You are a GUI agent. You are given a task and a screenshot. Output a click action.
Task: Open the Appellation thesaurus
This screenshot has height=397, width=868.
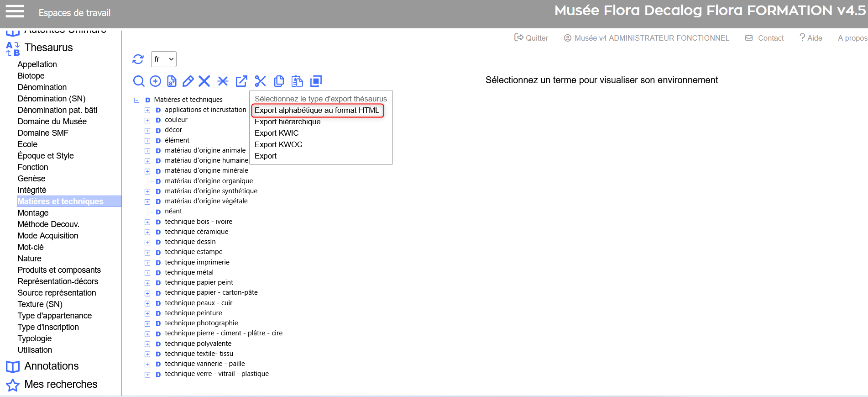37,64
